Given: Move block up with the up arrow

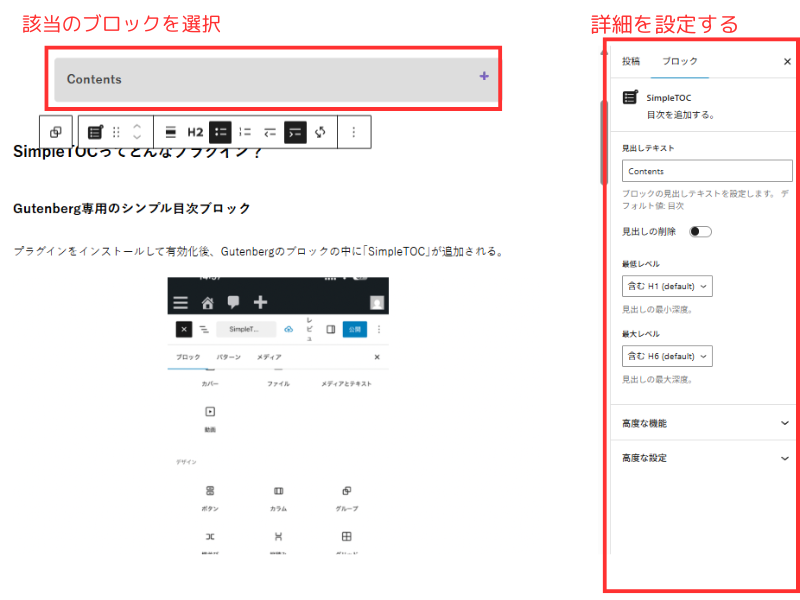Looking at the screenshot, I should pyautogui.click(x=137, y=127).
